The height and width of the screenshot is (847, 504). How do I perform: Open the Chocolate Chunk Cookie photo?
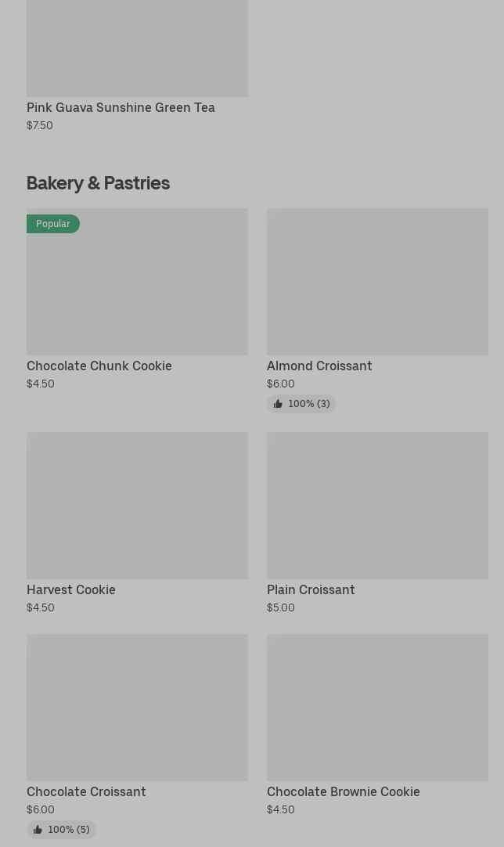137,290
